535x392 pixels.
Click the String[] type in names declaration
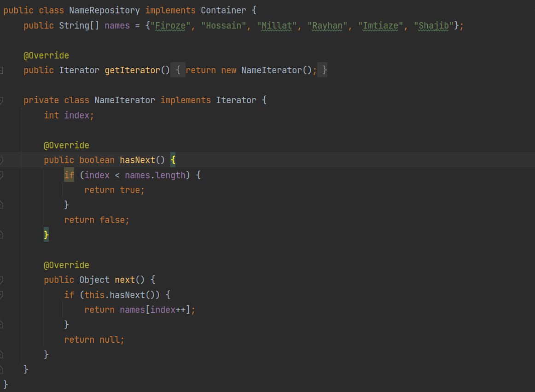[x=79, y=26]
